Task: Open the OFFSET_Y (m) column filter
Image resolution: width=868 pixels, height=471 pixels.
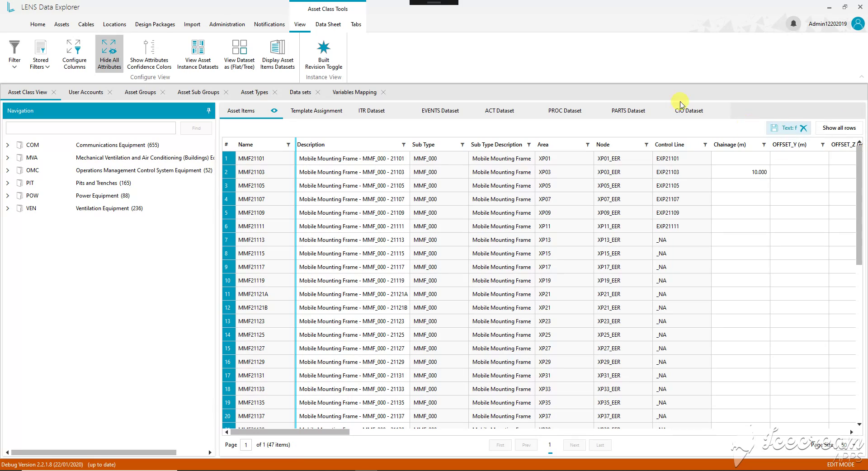Action: [x=822, y=145]
